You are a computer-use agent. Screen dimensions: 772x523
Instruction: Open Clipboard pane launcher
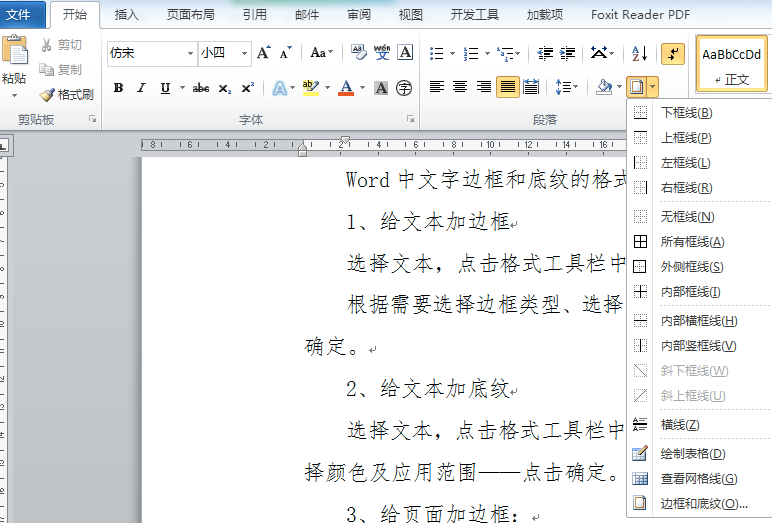[x=92, y=119]
